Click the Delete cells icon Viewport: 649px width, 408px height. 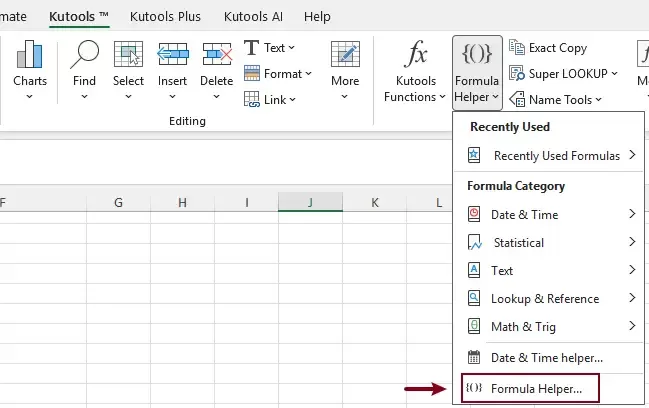(x=217, y=54)
